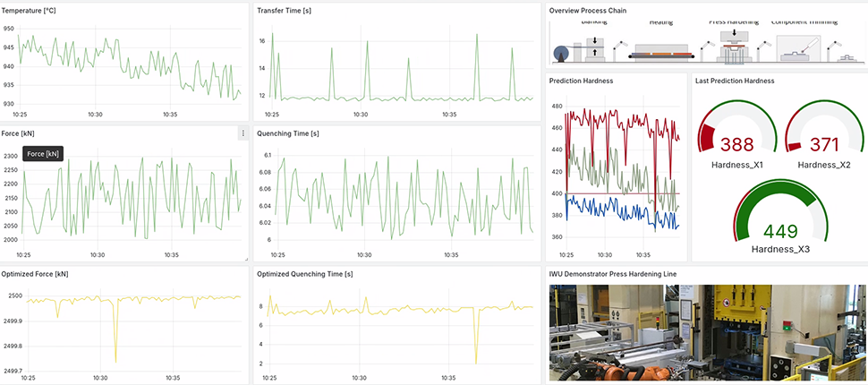Screen dimensions: 868x385
Task: Open the Transfer Time [s] panel title
Action: (285, 11)
